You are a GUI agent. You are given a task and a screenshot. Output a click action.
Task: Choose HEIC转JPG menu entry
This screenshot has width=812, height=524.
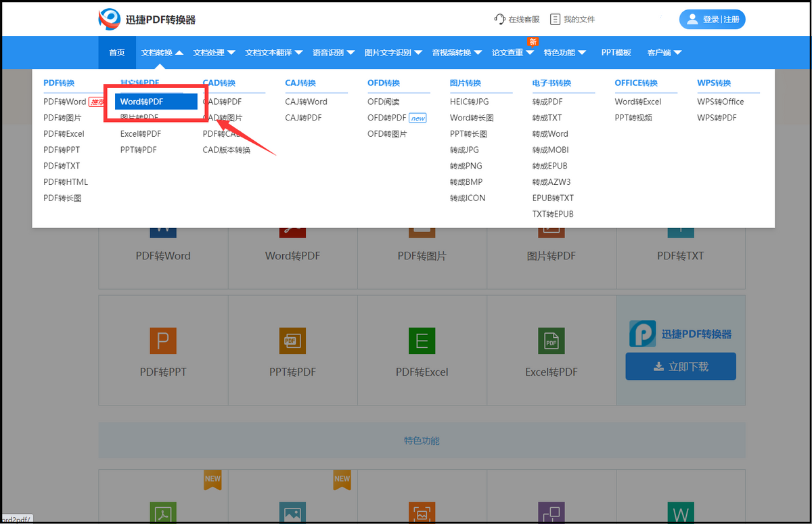click(469, 102)
